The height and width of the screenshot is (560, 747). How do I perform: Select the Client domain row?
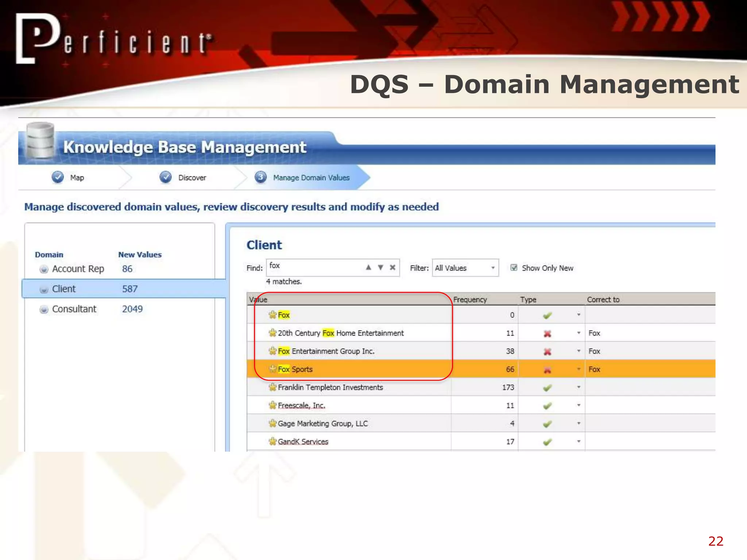pyautogui.click(x=124, y=289)
